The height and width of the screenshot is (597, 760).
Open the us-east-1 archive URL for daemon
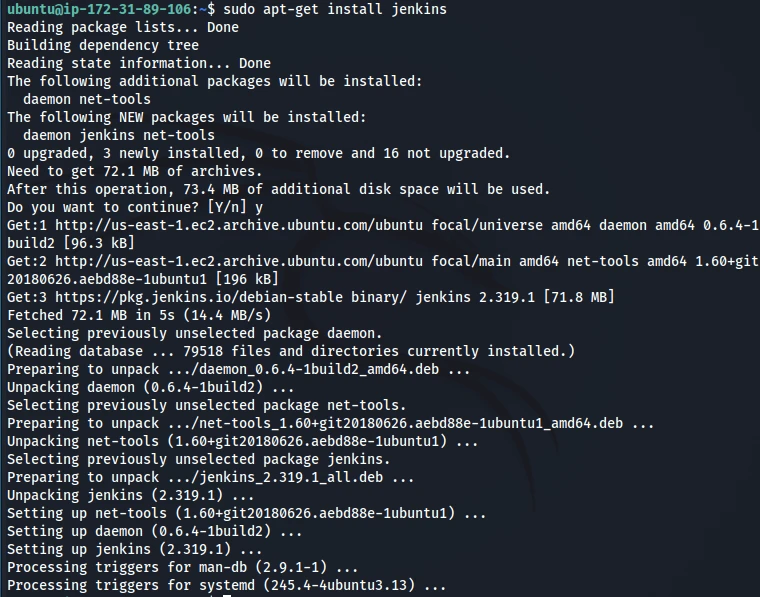click(x=250, y=225)
